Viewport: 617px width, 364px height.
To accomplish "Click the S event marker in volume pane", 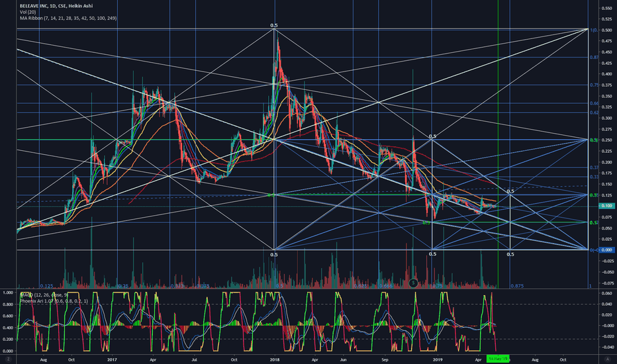I will coord(413,283).
